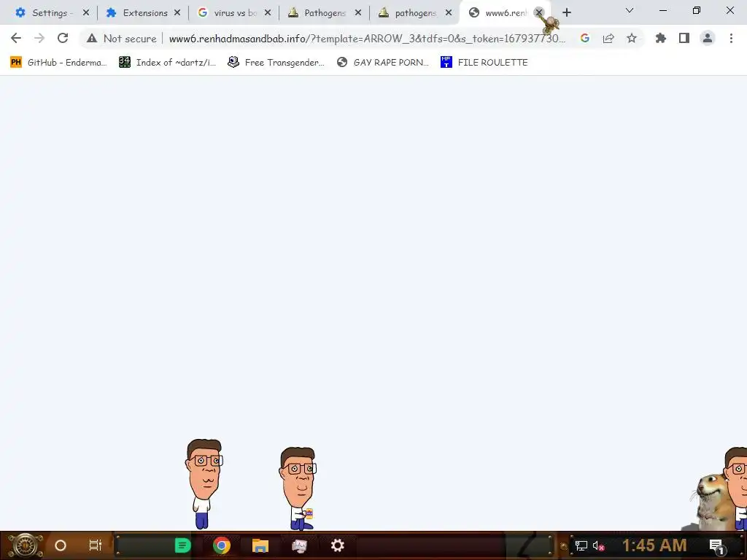The width and height of the screenshot is (747, 560).
Task: Click the Google icon in the address bar
Action: [585, 38]
